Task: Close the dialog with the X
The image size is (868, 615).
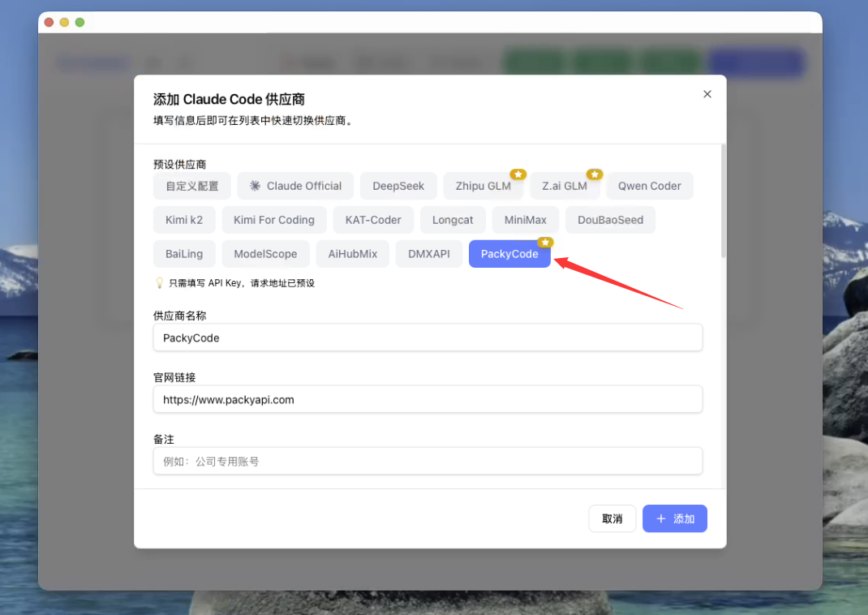Action: [x=707, y=94]
